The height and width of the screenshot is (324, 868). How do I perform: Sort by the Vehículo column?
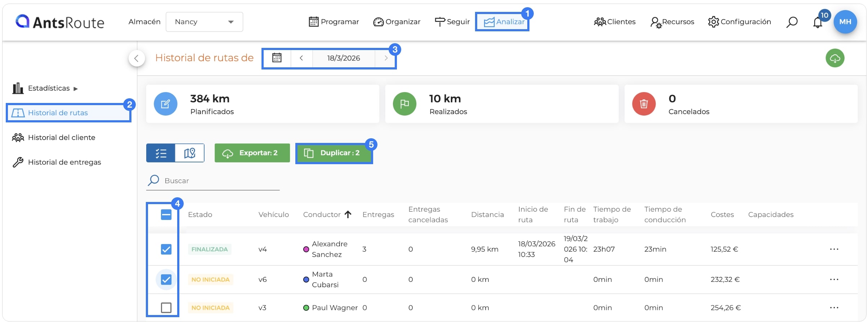[x=273, y=215]
